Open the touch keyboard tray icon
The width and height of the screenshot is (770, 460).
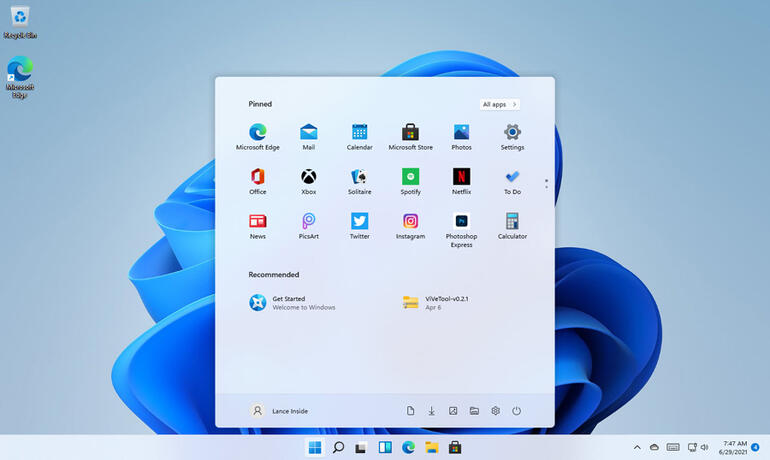[673, 447]
